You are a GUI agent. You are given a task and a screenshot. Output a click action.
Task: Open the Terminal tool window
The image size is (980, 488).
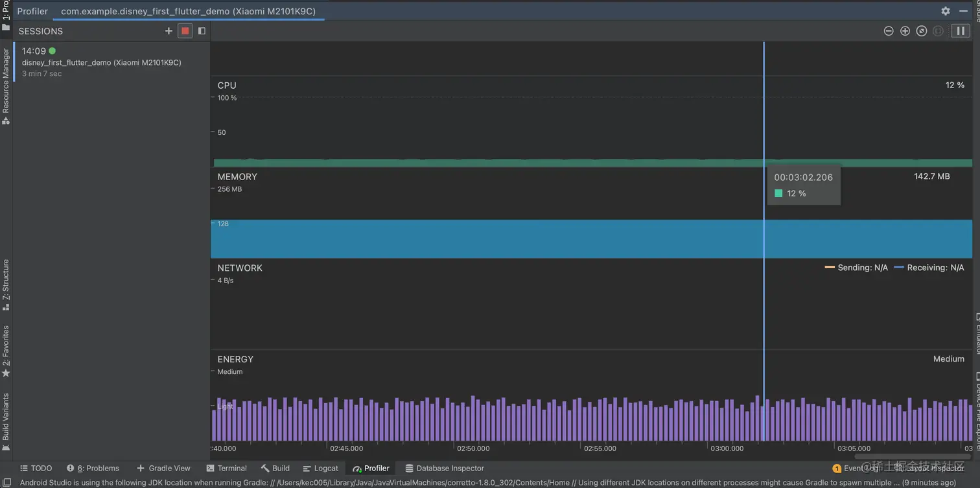tap(226, 469)
